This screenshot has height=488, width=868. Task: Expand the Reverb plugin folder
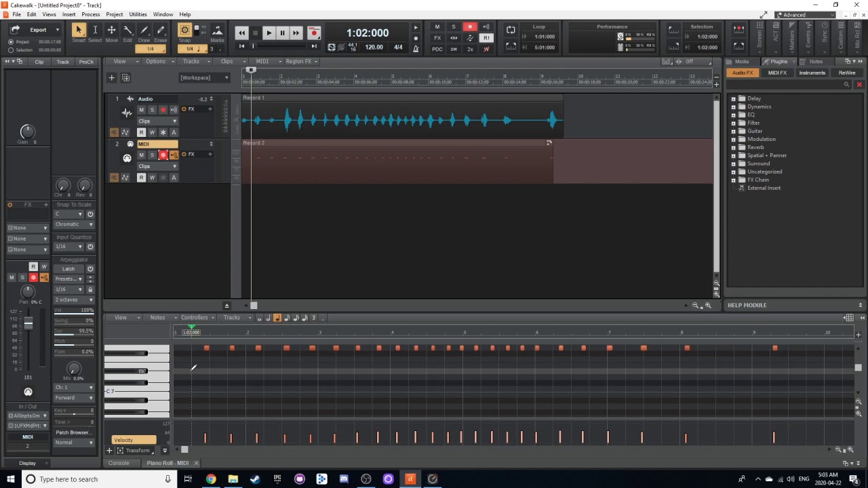coord(733,147)
